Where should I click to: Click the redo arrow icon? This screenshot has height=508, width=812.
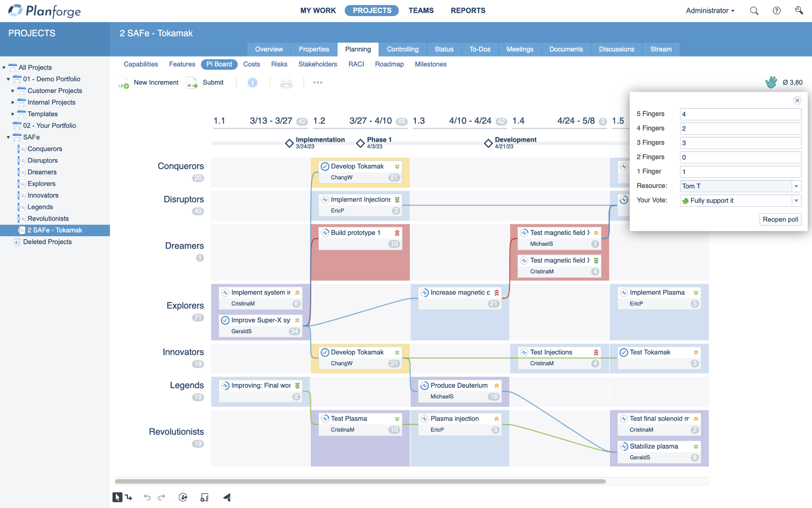162,497
